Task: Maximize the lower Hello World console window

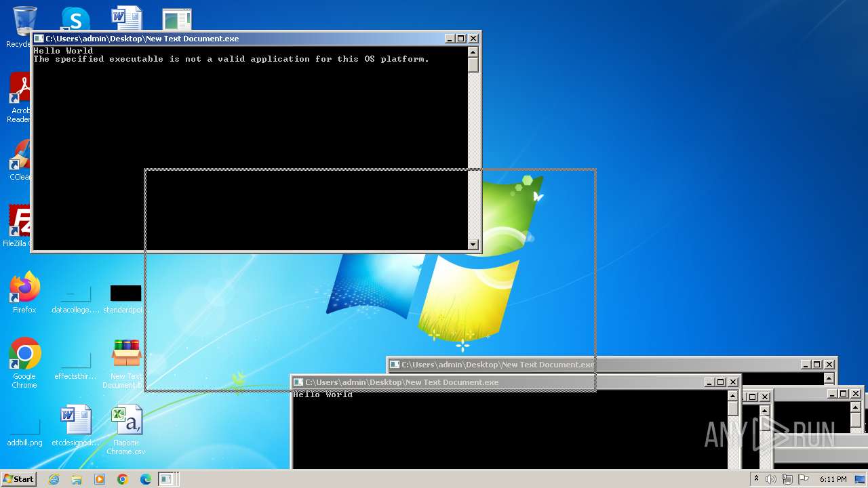Action: tap(720, 382)
